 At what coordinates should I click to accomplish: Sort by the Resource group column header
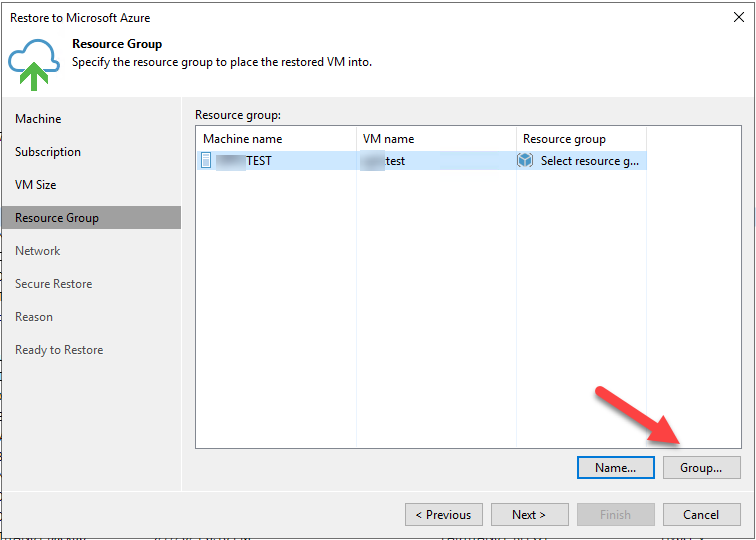pyautogui.click(x=581, y=139)
